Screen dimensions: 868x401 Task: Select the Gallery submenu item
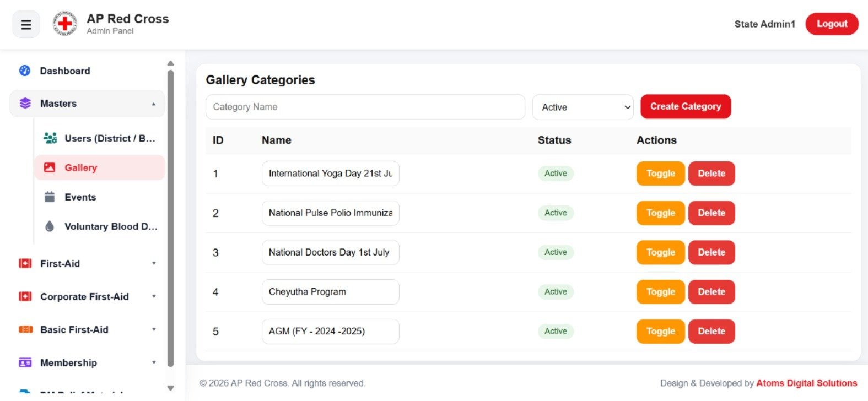(99, 167)
